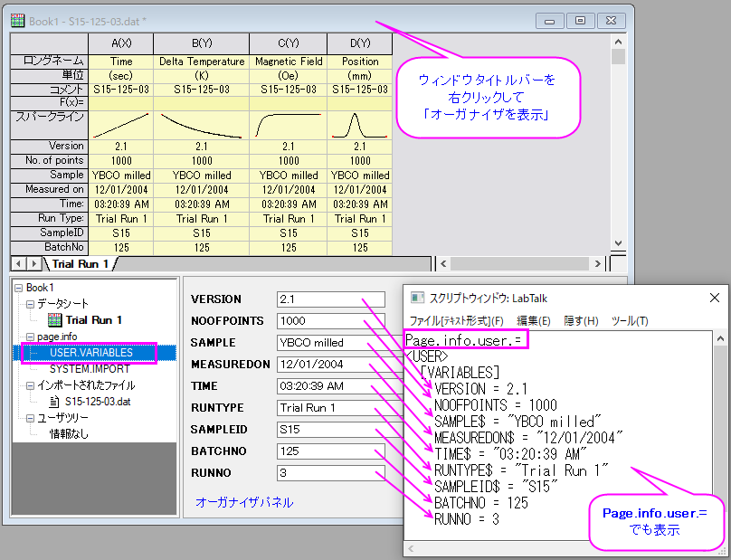Click the Delta Temperature sparkline

tap(202, 125)
